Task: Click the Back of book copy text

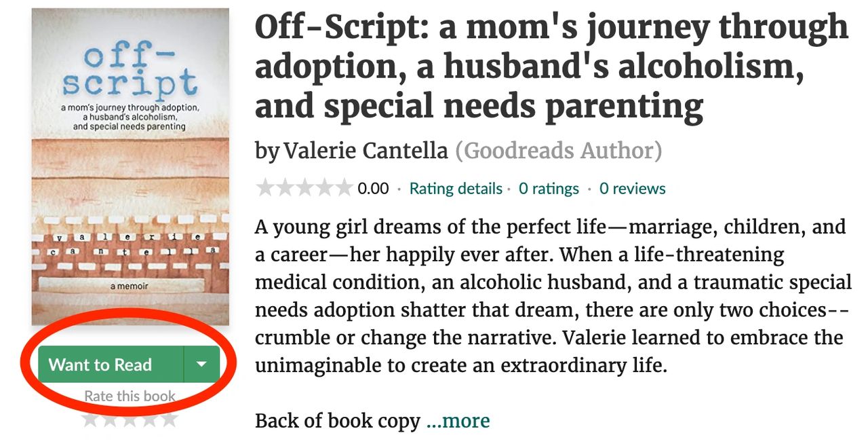Action: [337, 421]
